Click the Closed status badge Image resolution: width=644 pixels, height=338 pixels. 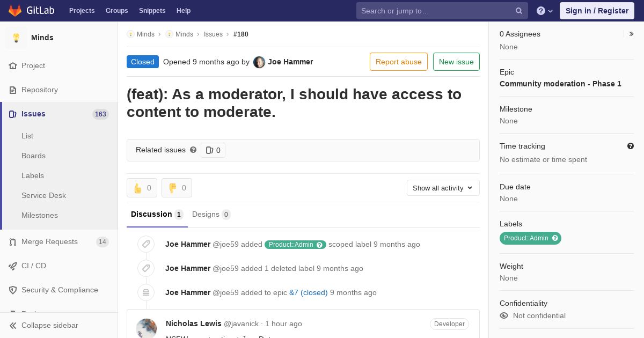143,62
